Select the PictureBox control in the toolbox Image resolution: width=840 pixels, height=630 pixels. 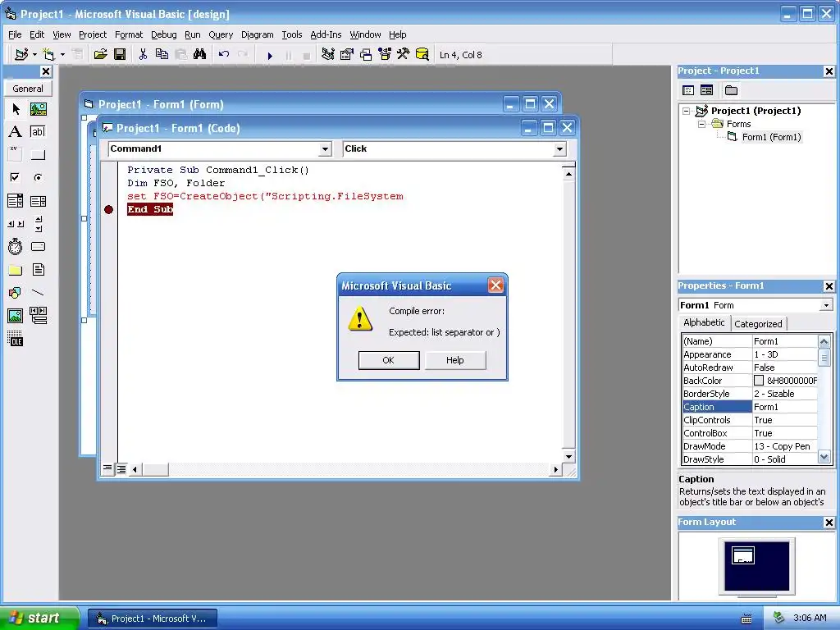tap(38, 109)
